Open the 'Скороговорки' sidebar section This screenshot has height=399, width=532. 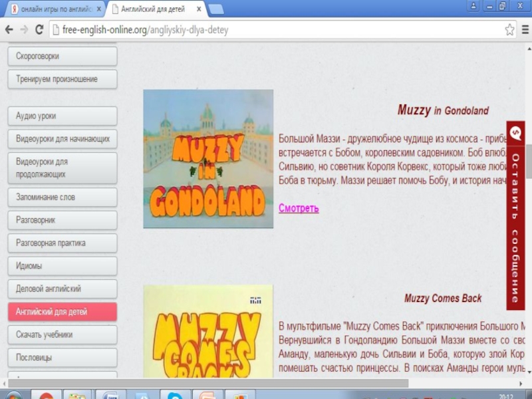click(63, 57)
